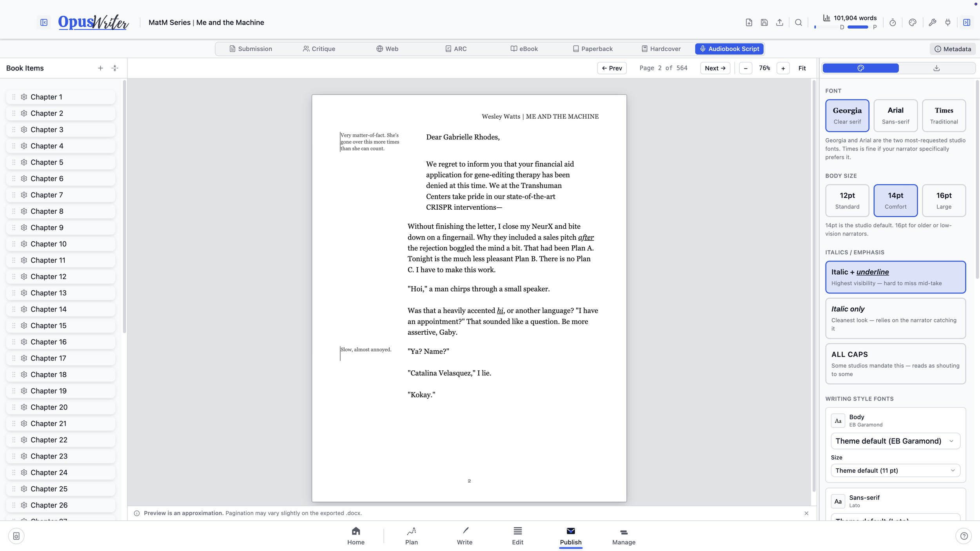Viewport: 980px width, 551px height.
Task: Select ALL CAPS emphasis option
Action: (895, 364)
